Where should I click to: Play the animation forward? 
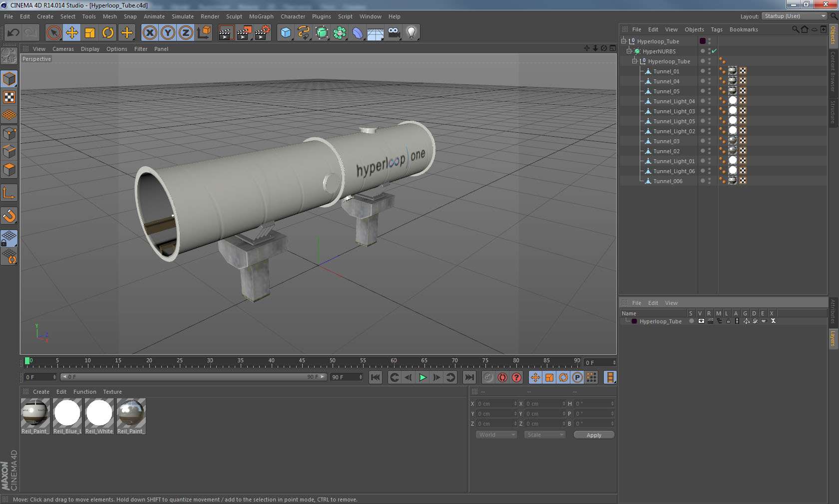[x=422, y=377]
